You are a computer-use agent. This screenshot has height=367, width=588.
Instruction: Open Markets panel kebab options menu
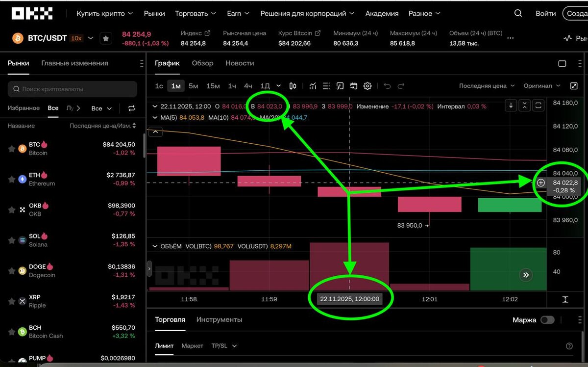(x=142, y=63)
